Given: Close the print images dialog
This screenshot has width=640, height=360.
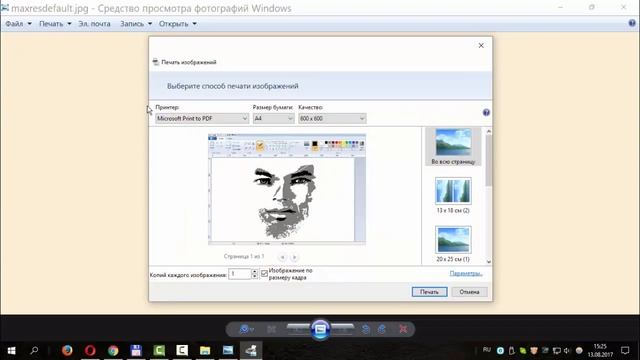Looking at the screenshot, I should tap(481, 45).
